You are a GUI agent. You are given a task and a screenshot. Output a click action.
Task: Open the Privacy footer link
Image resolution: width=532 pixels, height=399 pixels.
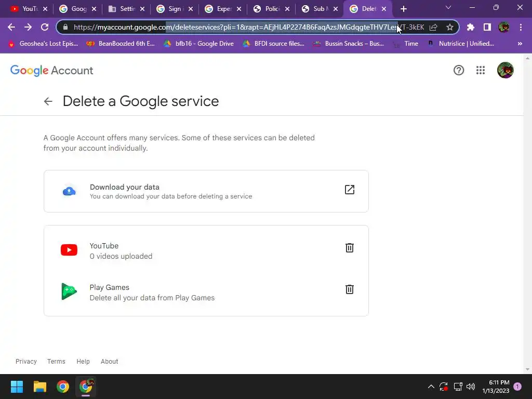coord(26,362)
